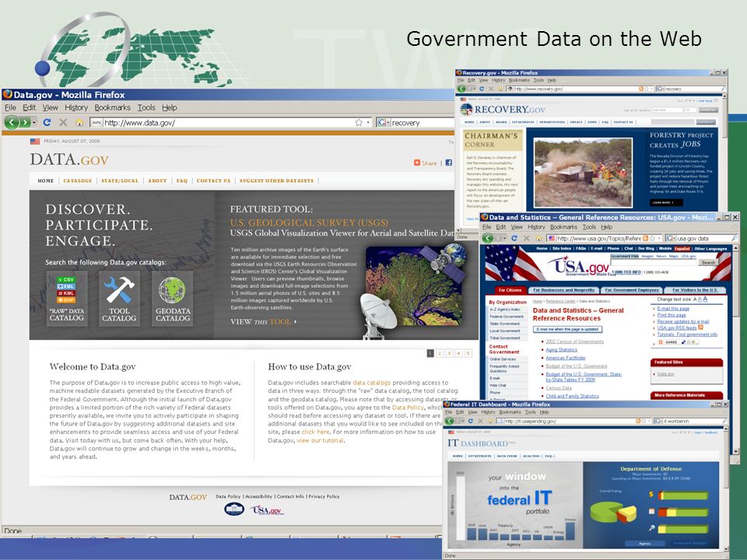Open Tool Catalog hammer and wrench icon
Image resolution: width=747 pixels, height=560 pixels.
tap(119, 299)
